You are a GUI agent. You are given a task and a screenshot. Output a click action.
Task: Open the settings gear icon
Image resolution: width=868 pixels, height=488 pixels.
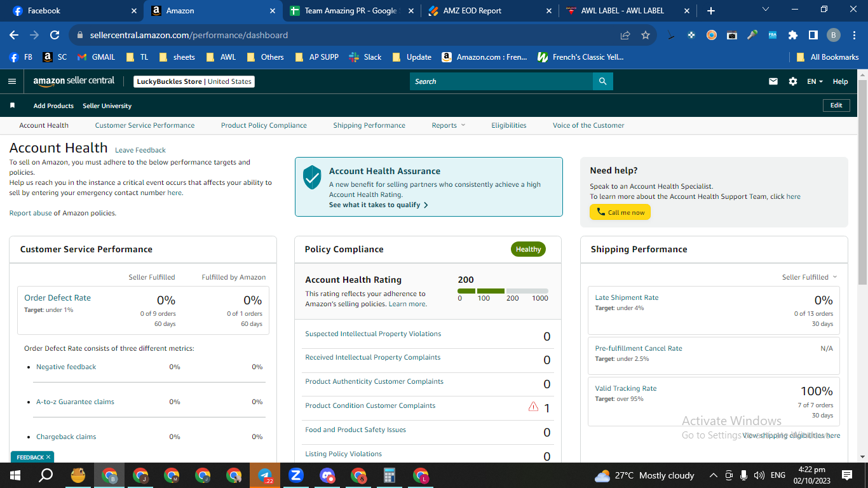[x=793, y=81]
